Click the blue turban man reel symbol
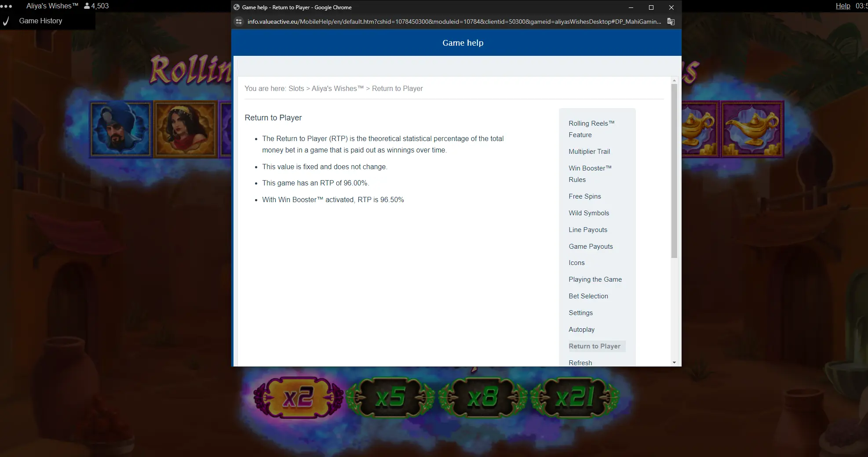 121,129
